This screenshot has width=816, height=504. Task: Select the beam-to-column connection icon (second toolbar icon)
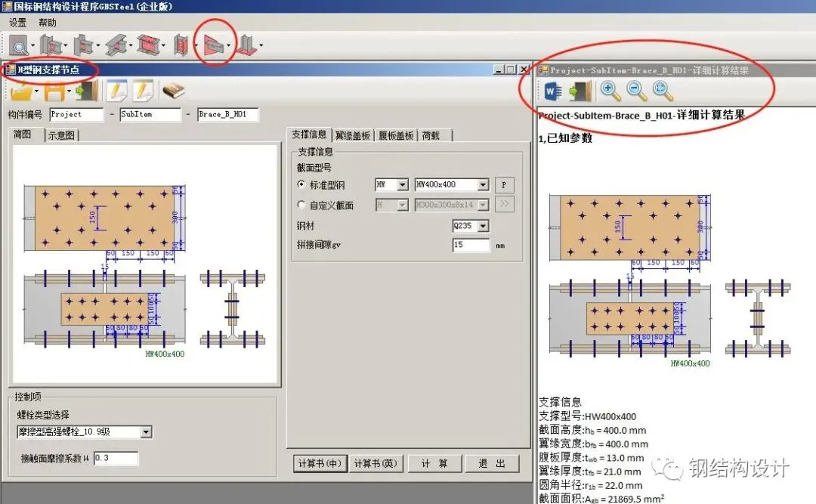coord(51,45)
